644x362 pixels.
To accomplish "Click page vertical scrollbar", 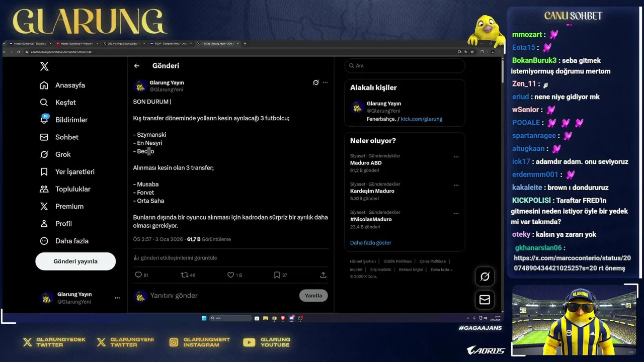I will click(x=502, y=70).
